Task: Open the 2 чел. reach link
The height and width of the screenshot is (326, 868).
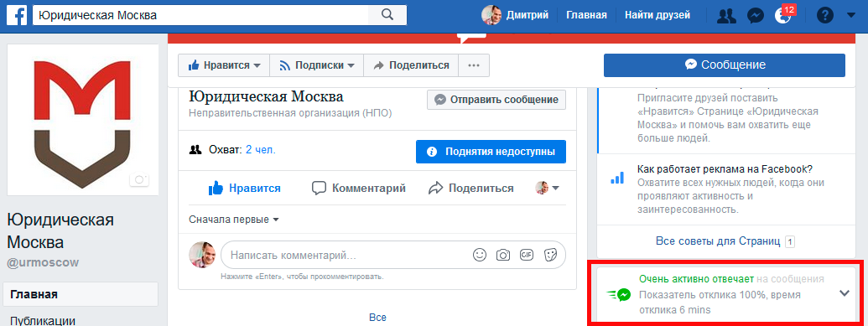Action: click(x=261, y=149)
